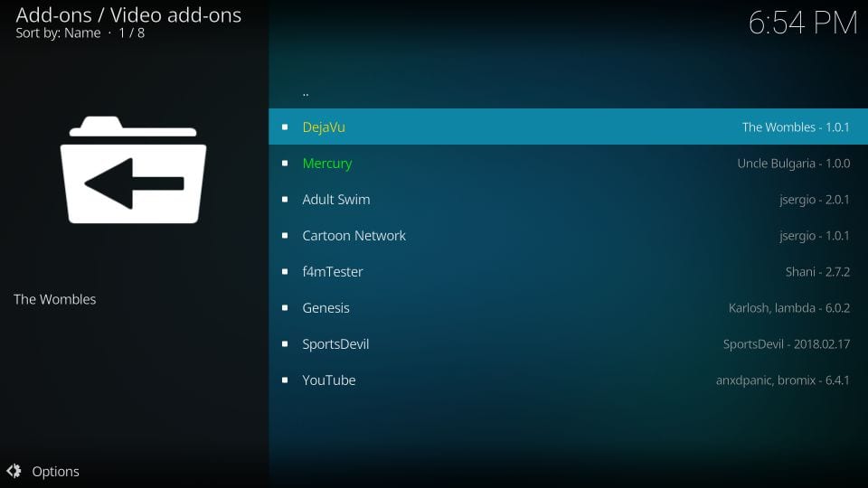Click 'anxdpanic, bromix - 6.4.1' text
Viewport: 868px width, 488px height.
point(782,380)
